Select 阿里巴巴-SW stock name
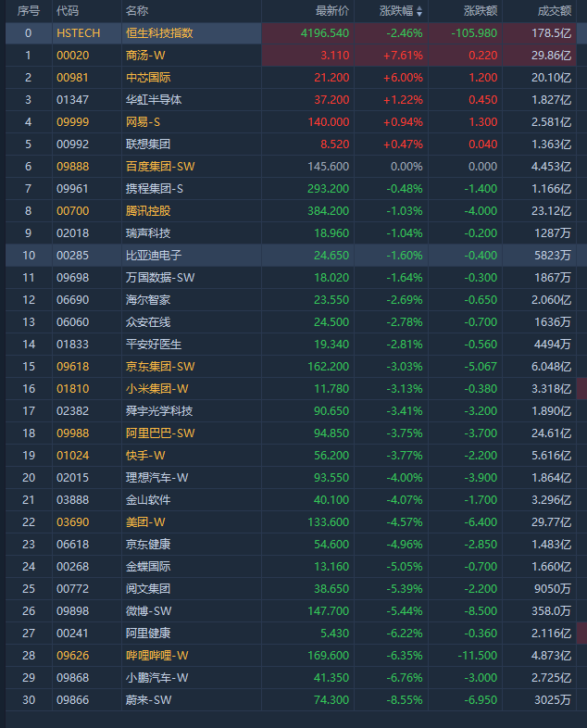587x728 pixels. tap(160, 434)
